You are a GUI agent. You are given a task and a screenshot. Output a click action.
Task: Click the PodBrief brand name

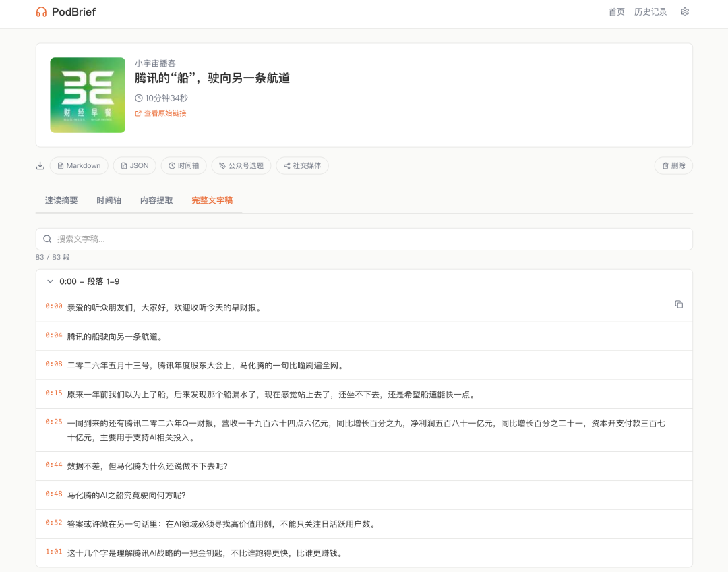pyautogui.click(x=74, y=12)
